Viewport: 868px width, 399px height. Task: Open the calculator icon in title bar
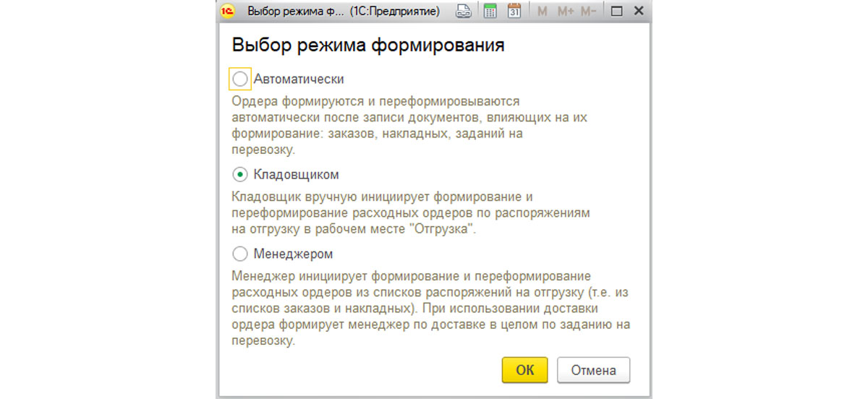(x=490, y=12)
